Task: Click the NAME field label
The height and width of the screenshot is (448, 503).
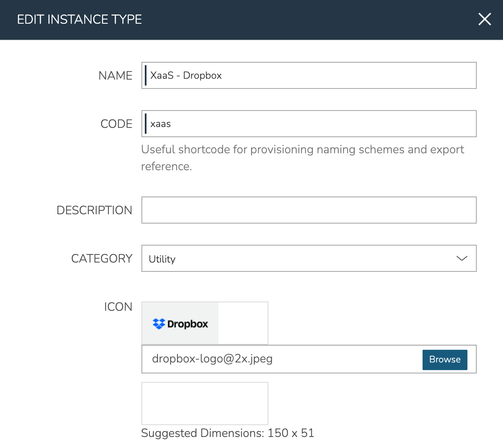Action: (115, 75)
